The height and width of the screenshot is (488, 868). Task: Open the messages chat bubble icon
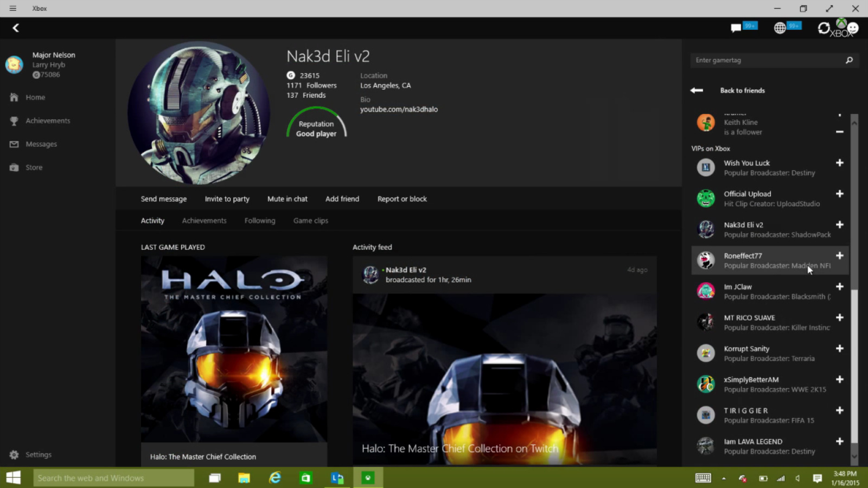tap(736, 28)
